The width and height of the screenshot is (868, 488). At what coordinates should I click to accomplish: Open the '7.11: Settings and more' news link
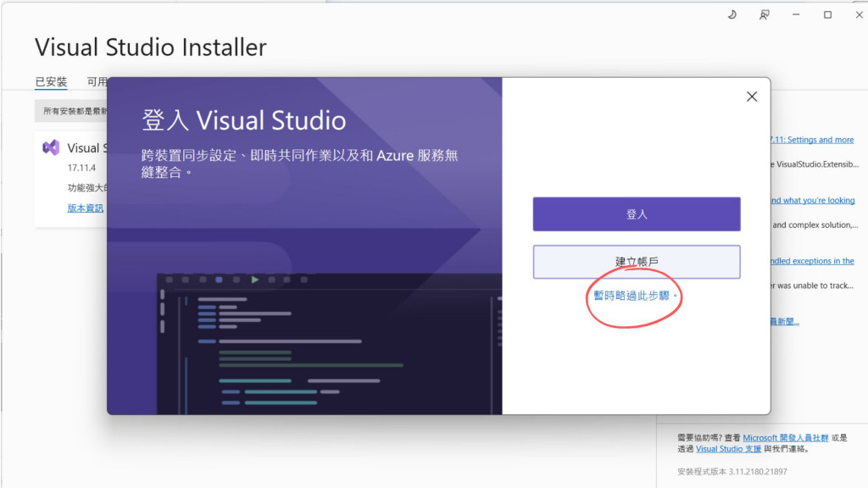[x=812, y=140]
